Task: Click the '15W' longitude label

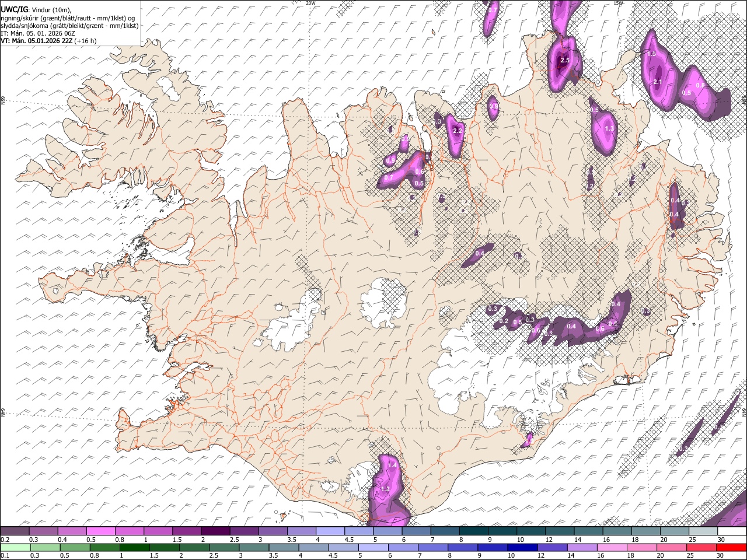Action: tap(618, 3)
